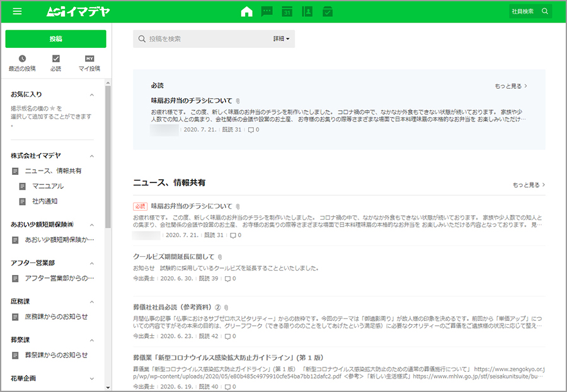Image resolution: width=567 pixels, height=392 pixels.
Task: Click the 社員検索 employee search box
Action: coord(529,11)
